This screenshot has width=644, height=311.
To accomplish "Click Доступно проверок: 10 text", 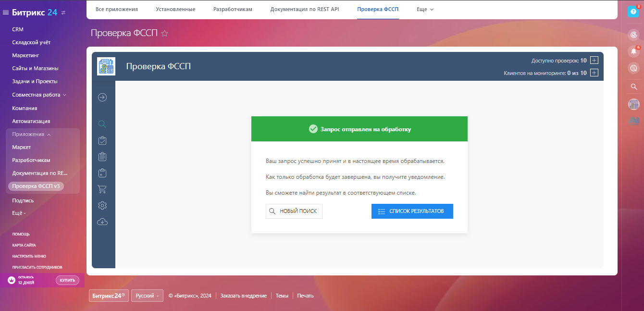I will point(559,61).
